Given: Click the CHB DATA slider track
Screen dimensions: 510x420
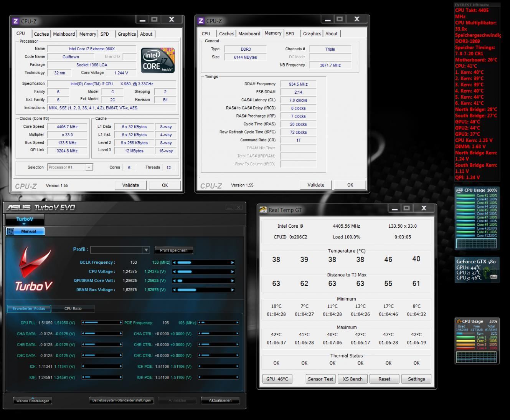Looking at the screenshot, I should pyautogui.click(x=102, y=345).
